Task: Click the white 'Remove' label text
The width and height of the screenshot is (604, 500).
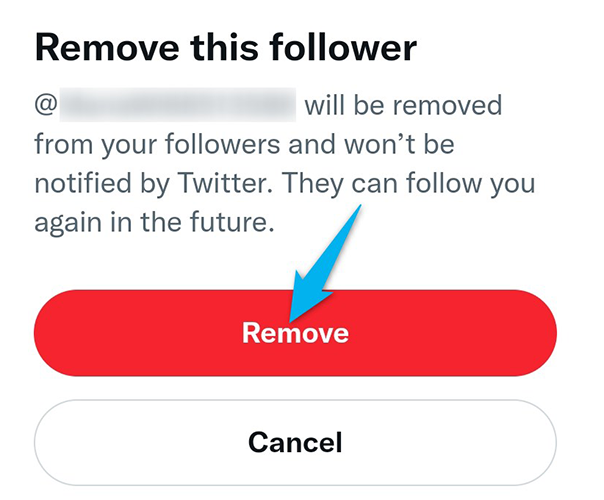Action: pos(295,333)
